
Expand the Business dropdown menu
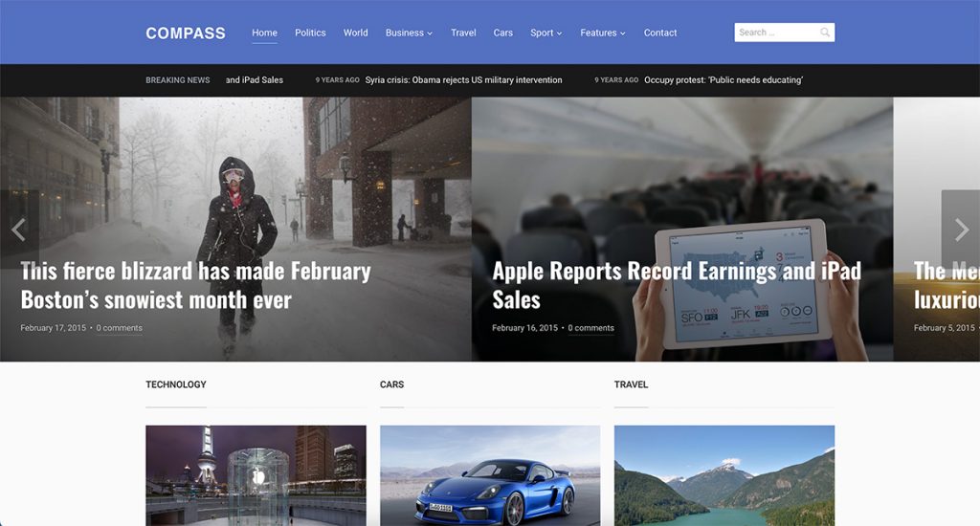(409, 33)
